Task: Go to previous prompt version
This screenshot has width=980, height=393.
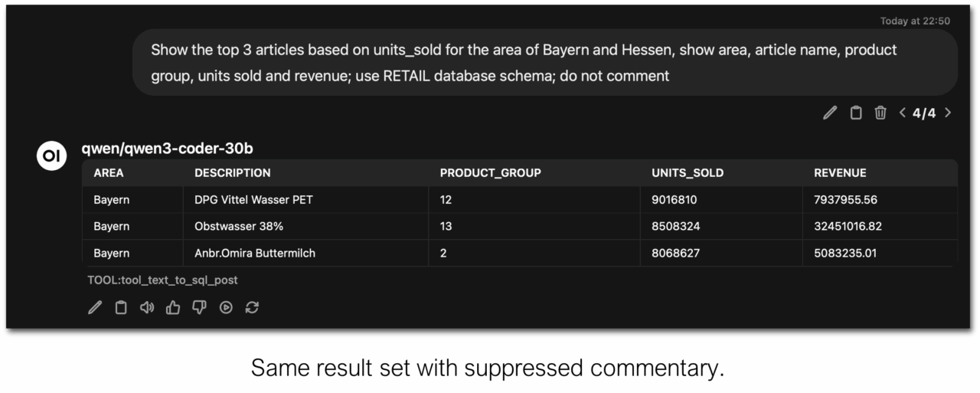Action: pos(903,113)
